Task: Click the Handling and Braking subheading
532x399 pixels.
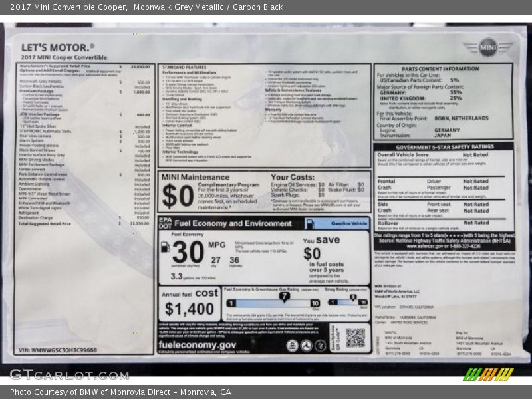Action: [x=182, y=99]
